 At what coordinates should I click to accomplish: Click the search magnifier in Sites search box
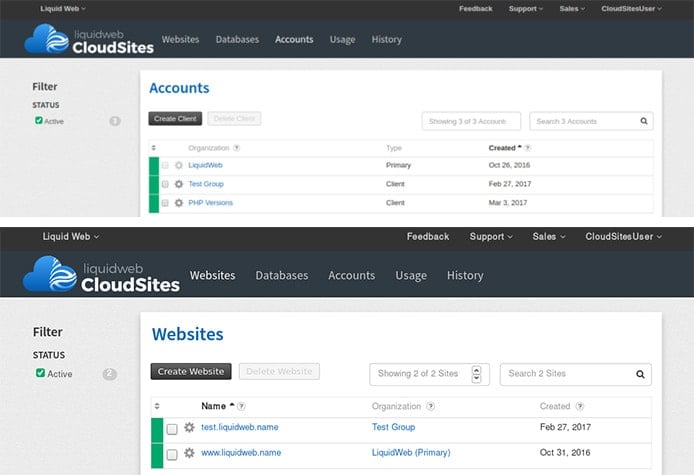[640, 374]
